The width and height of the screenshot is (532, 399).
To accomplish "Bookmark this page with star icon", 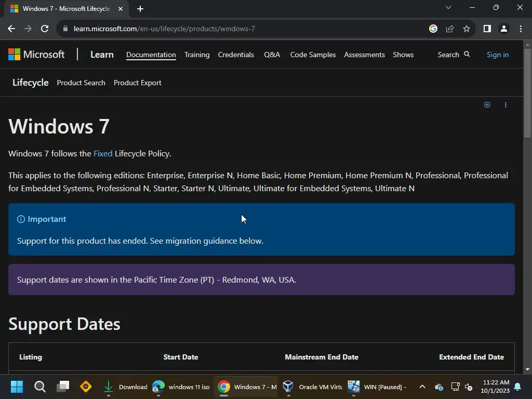I will [x=467, y=29].
